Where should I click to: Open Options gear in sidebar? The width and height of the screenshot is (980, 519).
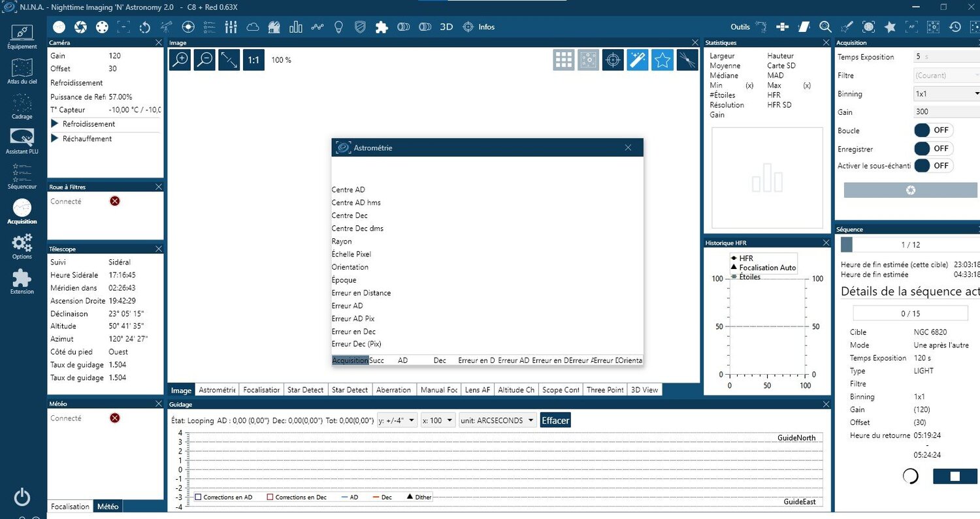[x=22, y=247]
